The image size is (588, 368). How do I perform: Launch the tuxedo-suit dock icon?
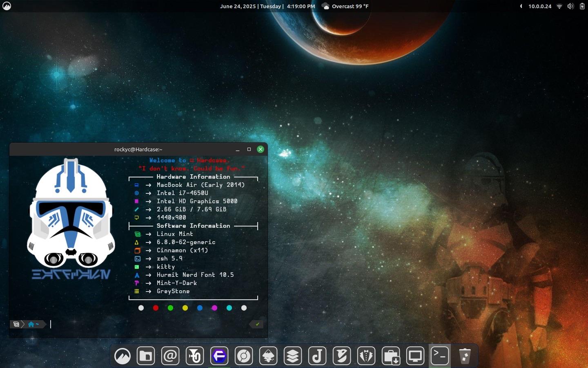366,356
